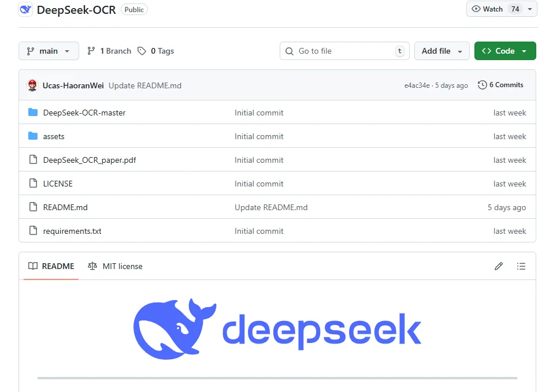
Task: Open commit hash e4ac34e
Action: (x=417, y=85)
